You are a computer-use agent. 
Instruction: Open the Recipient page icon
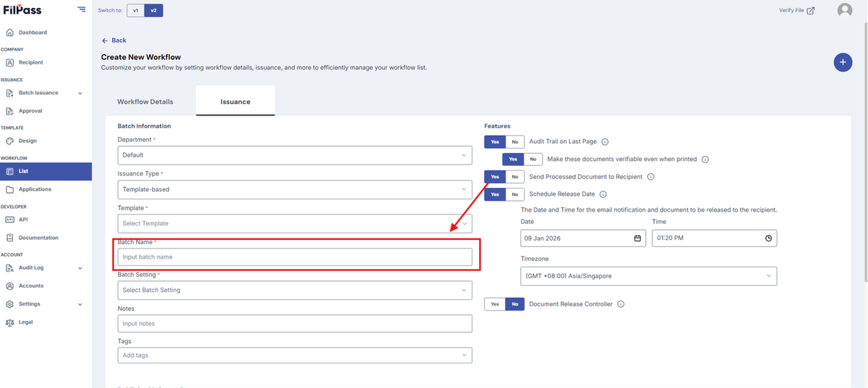(9, 63)
